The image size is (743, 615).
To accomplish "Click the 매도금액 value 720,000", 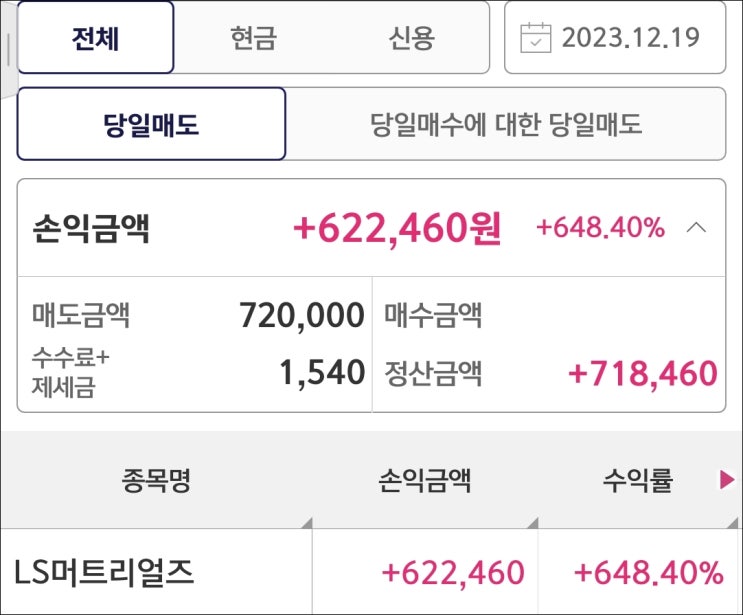I will (x=302, y=316).
